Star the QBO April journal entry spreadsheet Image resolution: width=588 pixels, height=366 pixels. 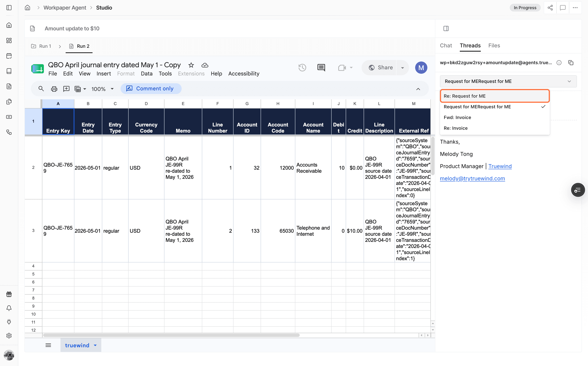point(191,65)
